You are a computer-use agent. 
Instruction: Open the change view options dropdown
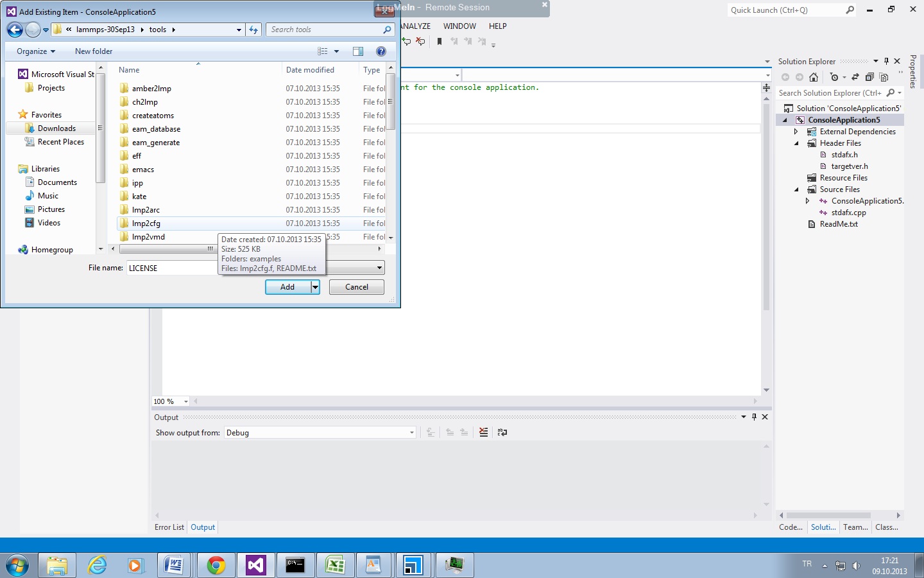coord(336,51)
